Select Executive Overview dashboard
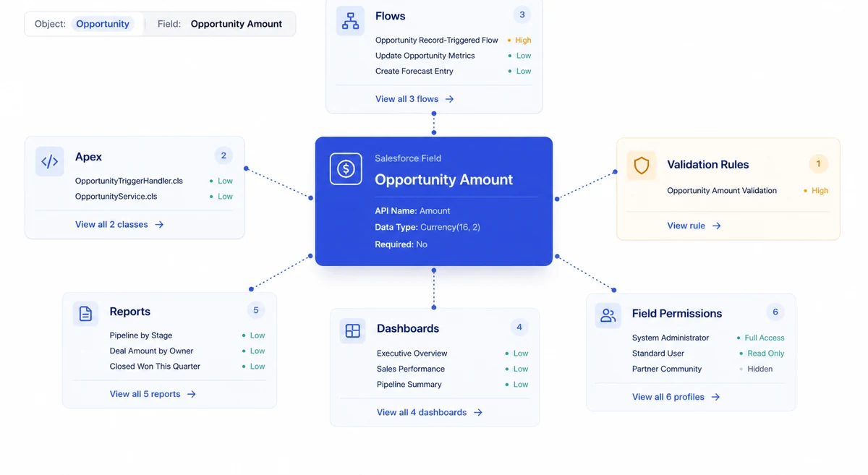 pos(453,354)
